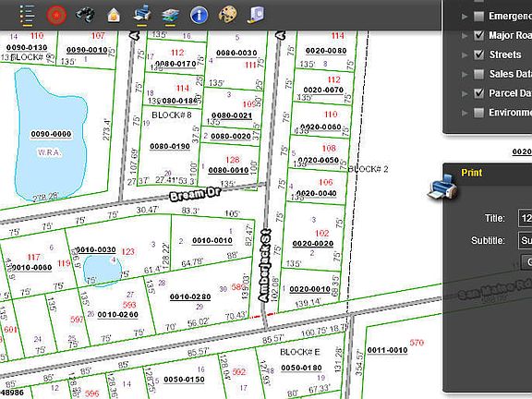
Task: Select parcel label 0090-0010
Action: pos(87,50)
